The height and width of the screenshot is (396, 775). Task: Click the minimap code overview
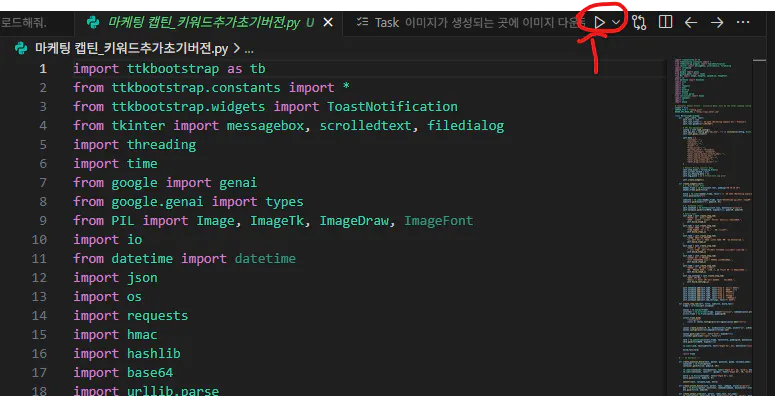[713, 226]
